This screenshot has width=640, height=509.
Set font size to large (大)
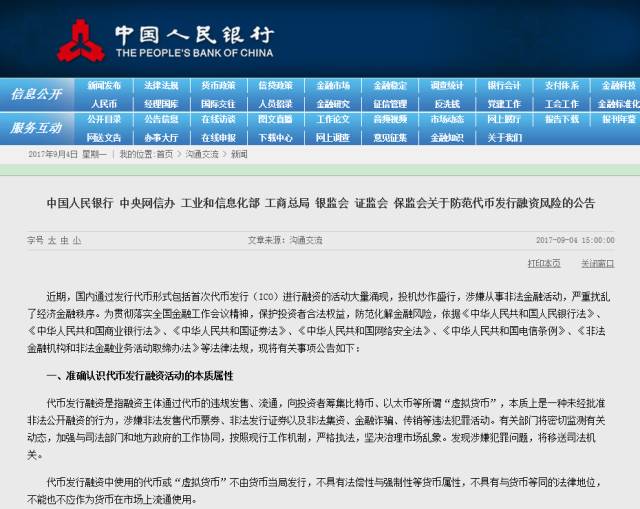(52, 240)
